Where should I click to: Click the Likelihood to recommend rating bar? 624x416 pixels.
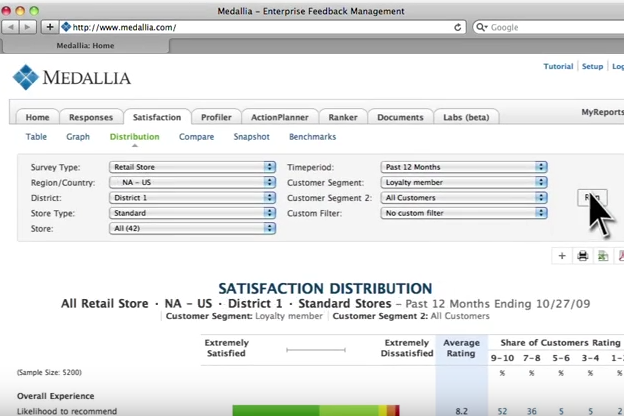[316, 410]
